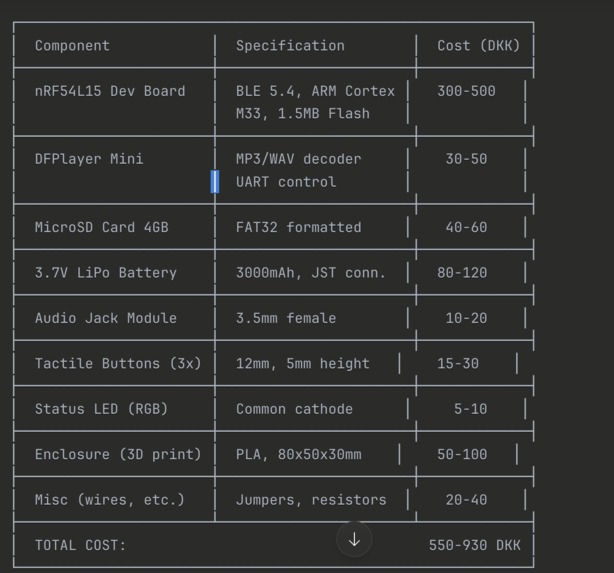Click the blue text cursor highlight
This screenshot has width=614, height=573.
coord(215,181)
